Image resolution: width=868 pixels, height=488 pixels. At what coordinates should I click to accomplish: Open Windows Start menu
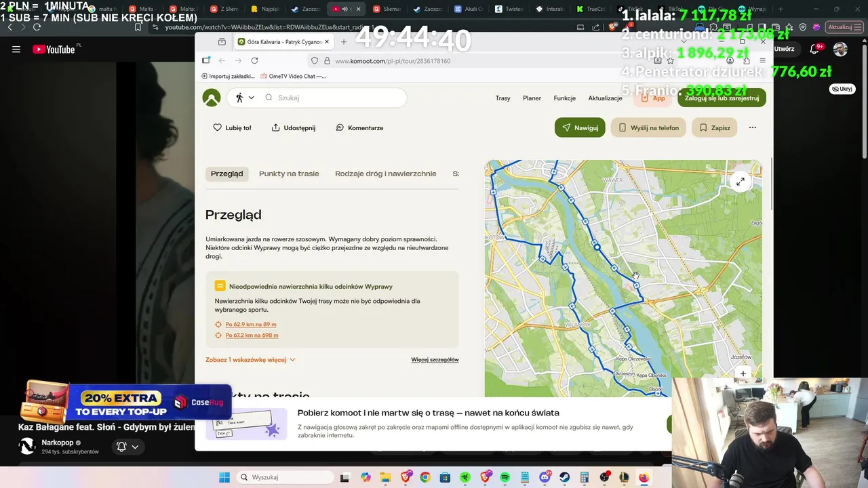click(224, 477)
